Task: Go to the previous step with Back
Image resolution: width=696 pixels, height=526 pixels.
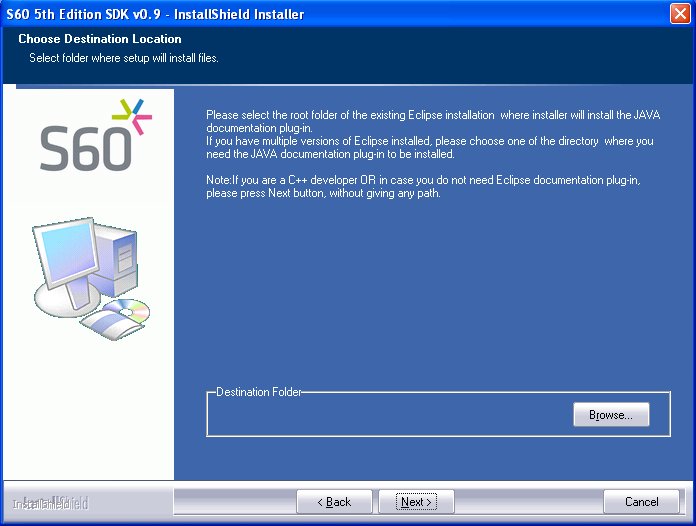Action: [x=334, y=502]
